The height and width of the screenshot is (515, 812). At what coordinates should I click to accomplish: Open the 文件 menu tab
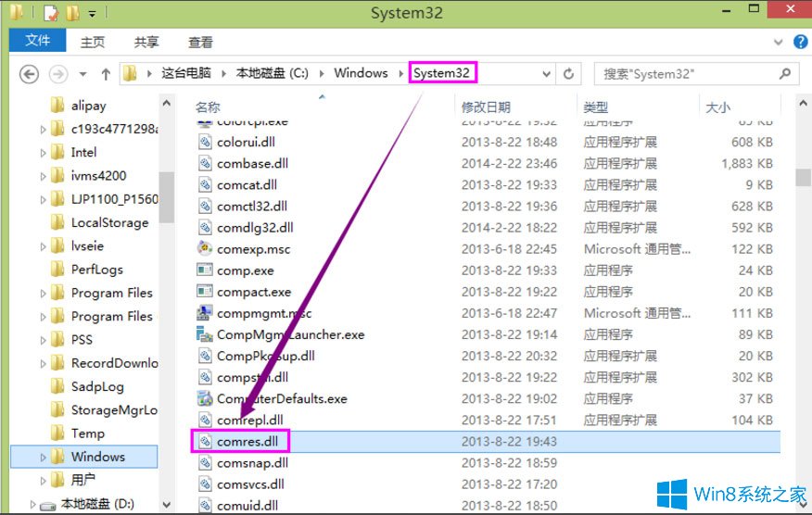point(37,41)
